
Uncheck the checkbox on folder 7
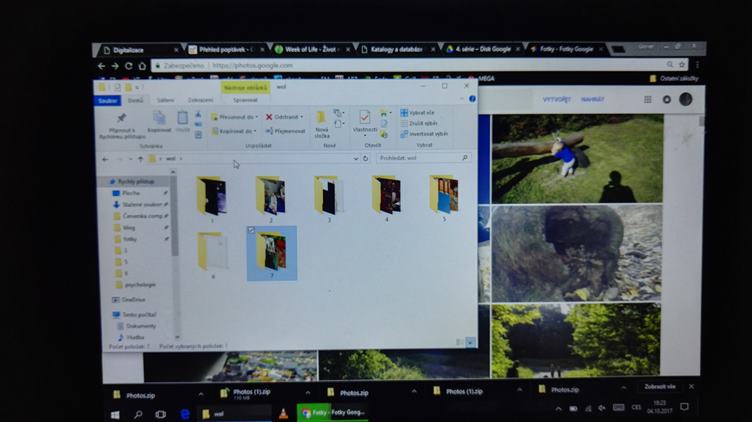point(251,230)
